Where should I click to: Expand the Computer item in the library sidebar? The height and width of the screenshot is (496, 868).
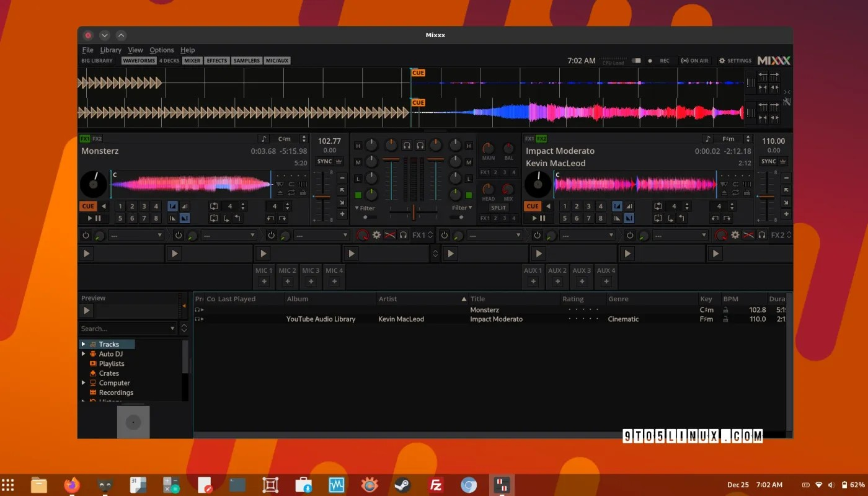click(x=84, y=383)
